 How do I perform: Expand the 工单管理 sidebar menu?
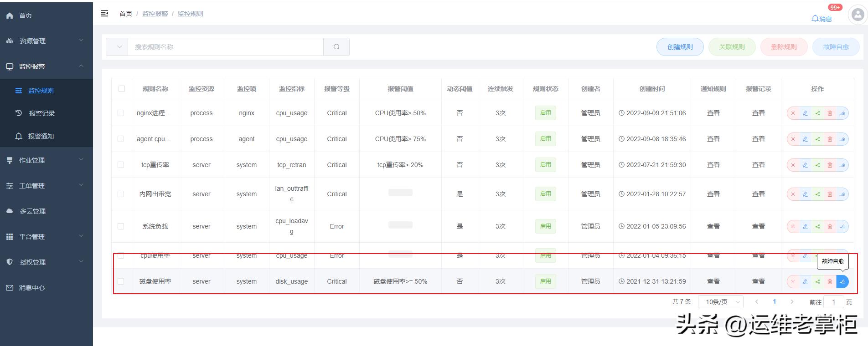[x=46, y=186]
